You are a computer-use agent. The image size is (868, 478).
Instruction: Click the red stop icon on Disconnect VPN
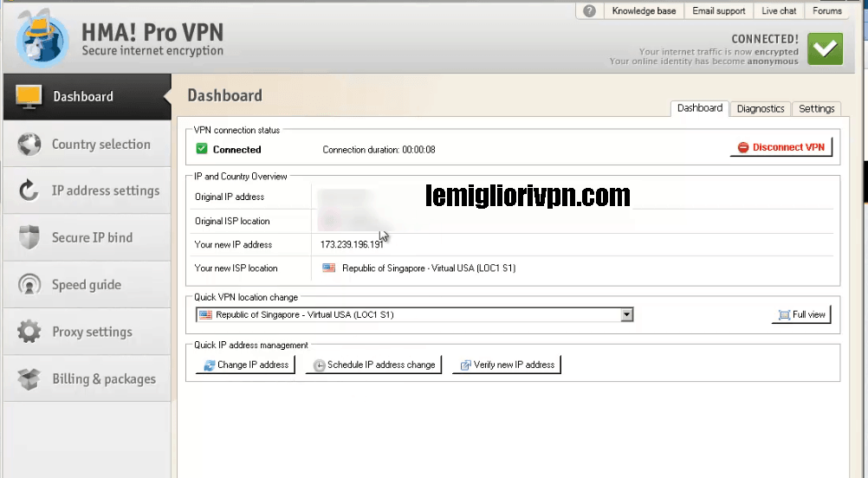click(x=743, y=147)
